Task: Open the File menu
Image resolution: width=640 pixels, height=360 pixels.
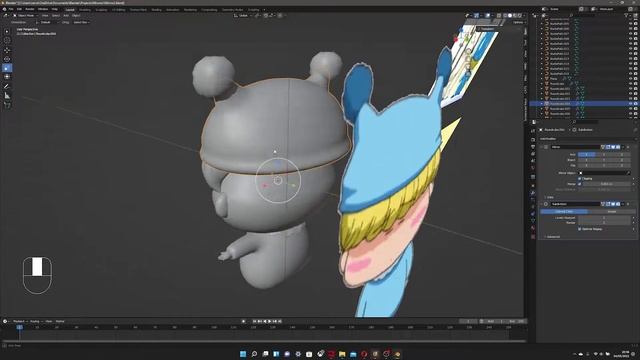Action: pos(11,9)
